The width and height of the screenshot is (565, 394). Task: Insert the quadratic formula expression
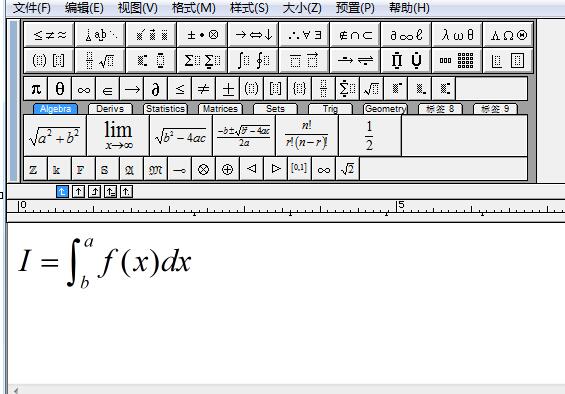coord(244,136)
